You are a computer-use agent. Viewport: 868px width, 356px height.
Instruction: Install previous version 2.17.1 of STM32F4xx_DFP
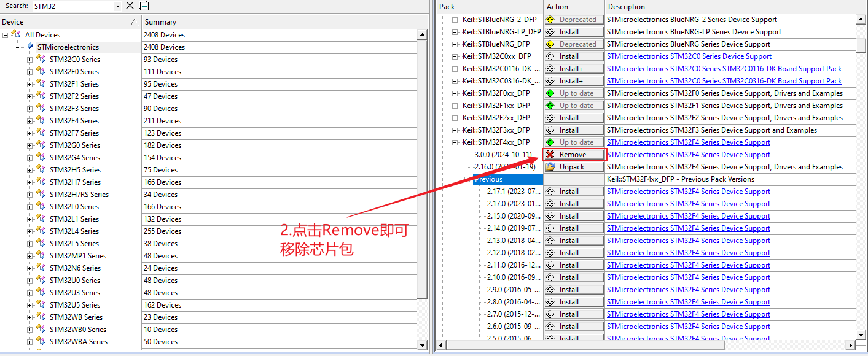point(574,192)
